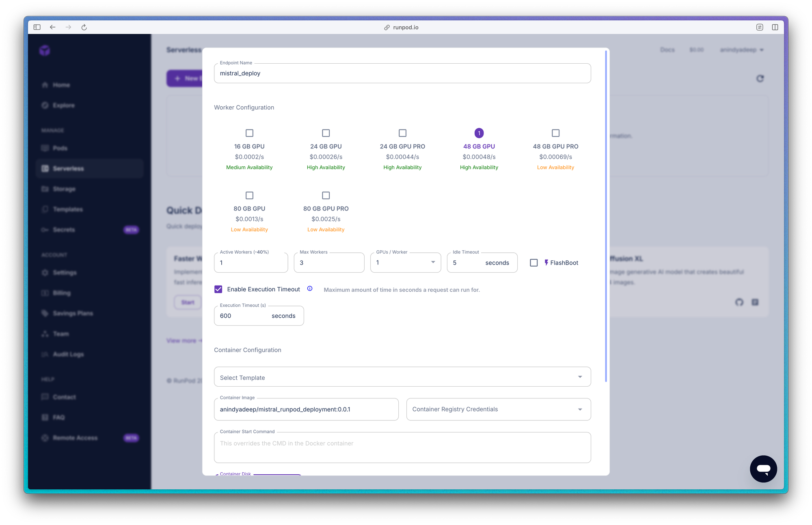Open the Docs menu item

pyautogui.click(x=667, y=49)
